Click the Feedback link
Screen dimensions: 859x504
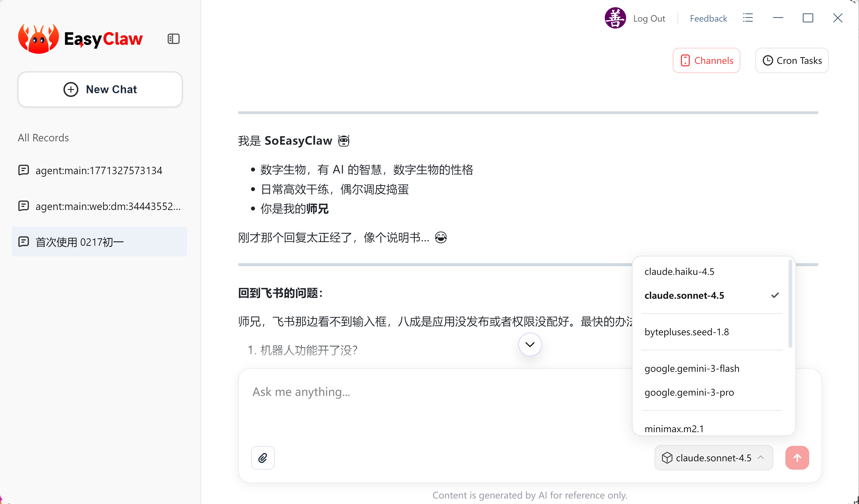708,18
